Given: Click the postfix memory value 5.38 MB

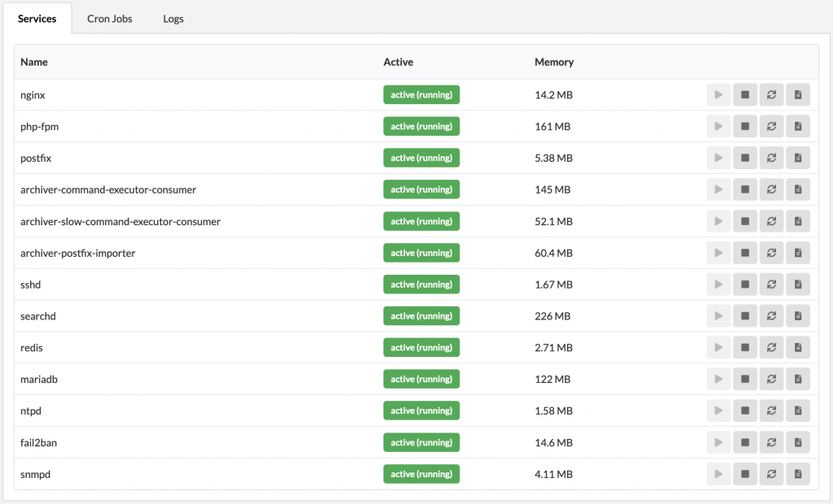Looking at the screenshot, I should (x=553, y=158).
